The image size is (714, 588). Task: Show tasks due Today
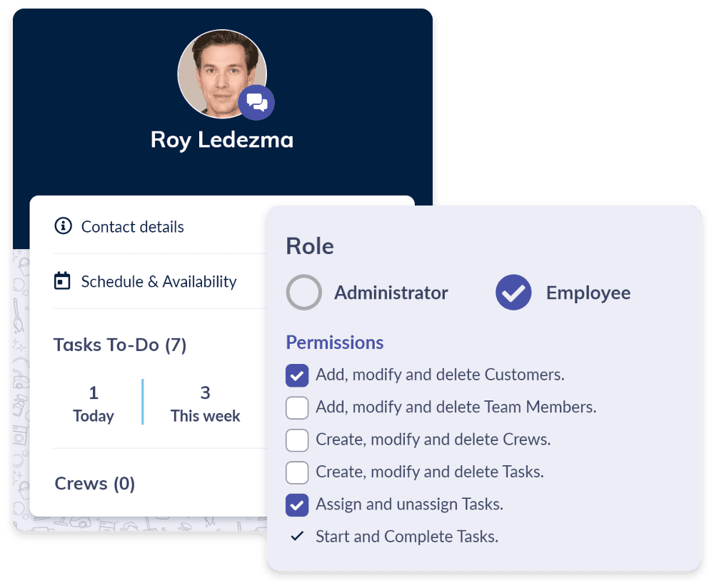click(94, 404)
